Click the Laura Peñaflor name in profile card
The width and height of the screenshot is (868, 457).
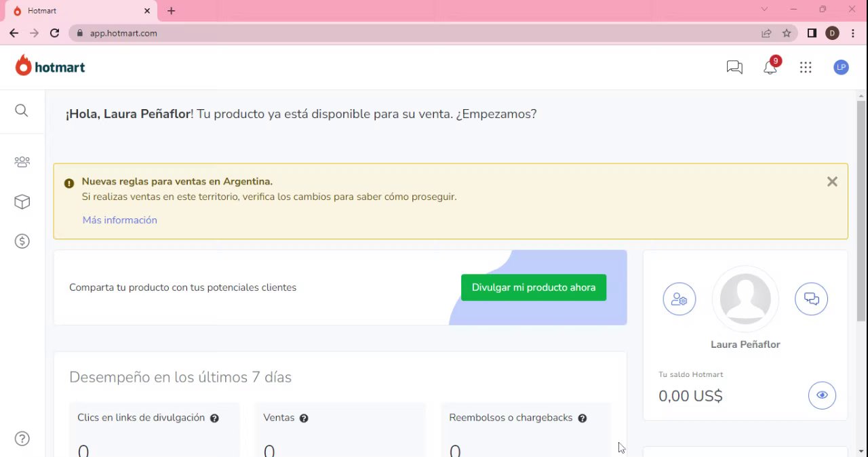[x=745, y=344]
